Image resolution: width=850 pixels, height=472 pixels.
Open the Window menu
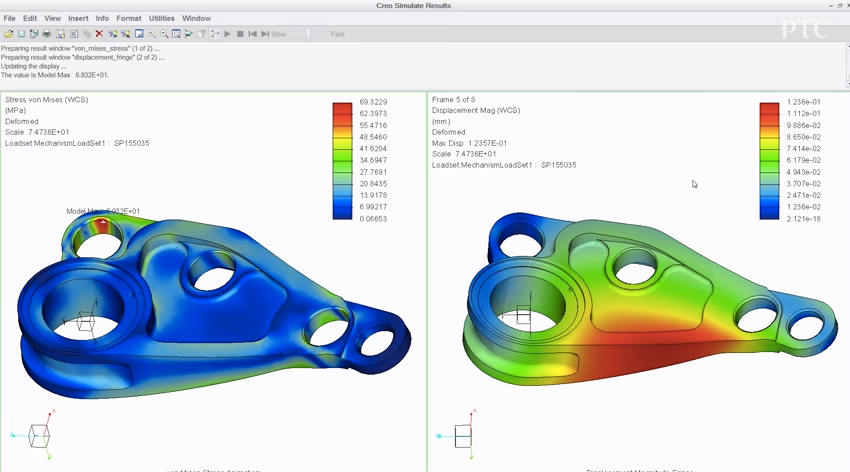(x=196, y=18)
